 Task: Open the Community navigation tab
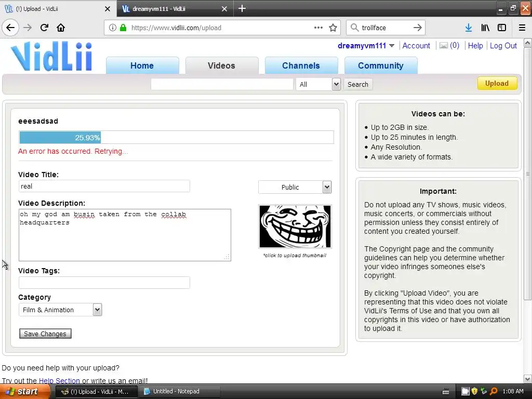(x=381, y=65)
